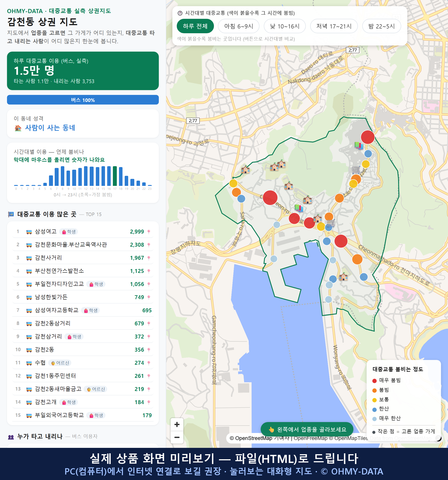Image resolution: width=448 pixels, height=480 pixels.
Task: Select the 감천삼거리 row
Action: (83, 337)
